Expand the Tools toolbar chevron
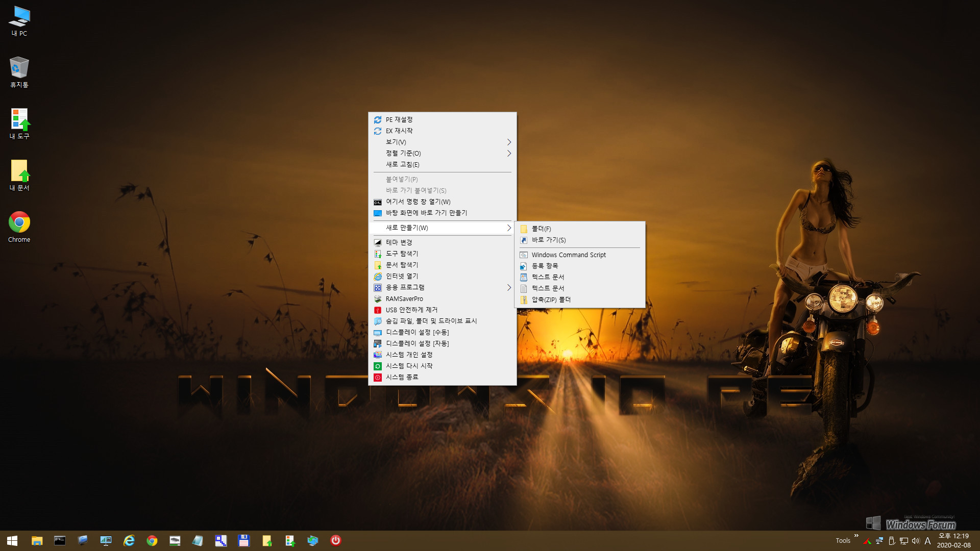Image resolution: width=980 pixels, height=551 pixels. (x=856, y=536)
